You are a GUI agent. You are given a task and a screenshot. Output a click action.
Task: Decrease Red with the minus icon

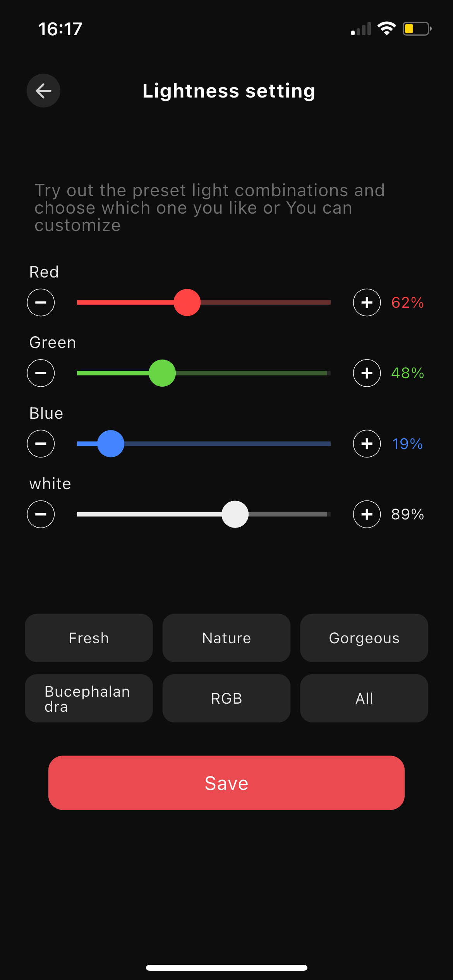pos(41,302)
